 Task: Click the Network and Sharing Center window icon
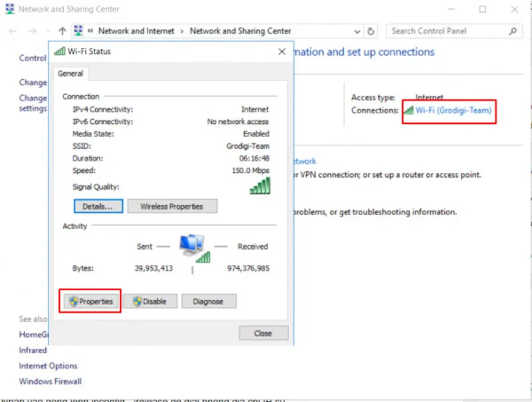click(x=10, y=9)
